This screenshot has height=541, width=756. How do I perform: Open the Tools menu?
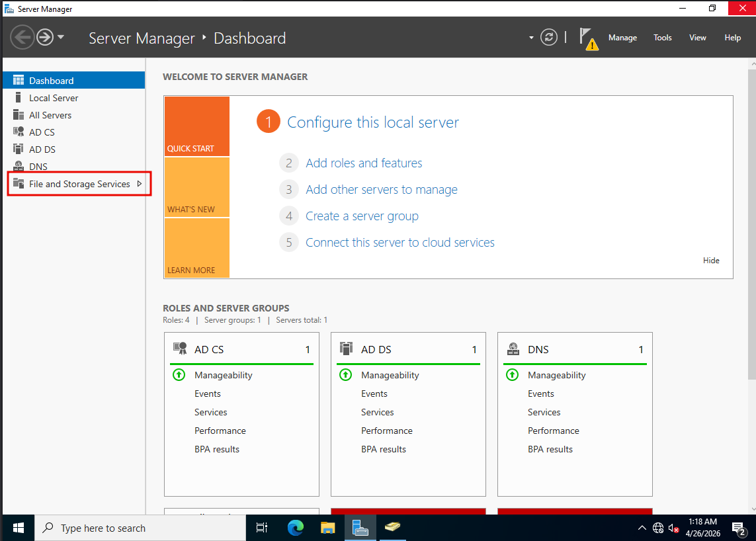(x=663, y=38)
